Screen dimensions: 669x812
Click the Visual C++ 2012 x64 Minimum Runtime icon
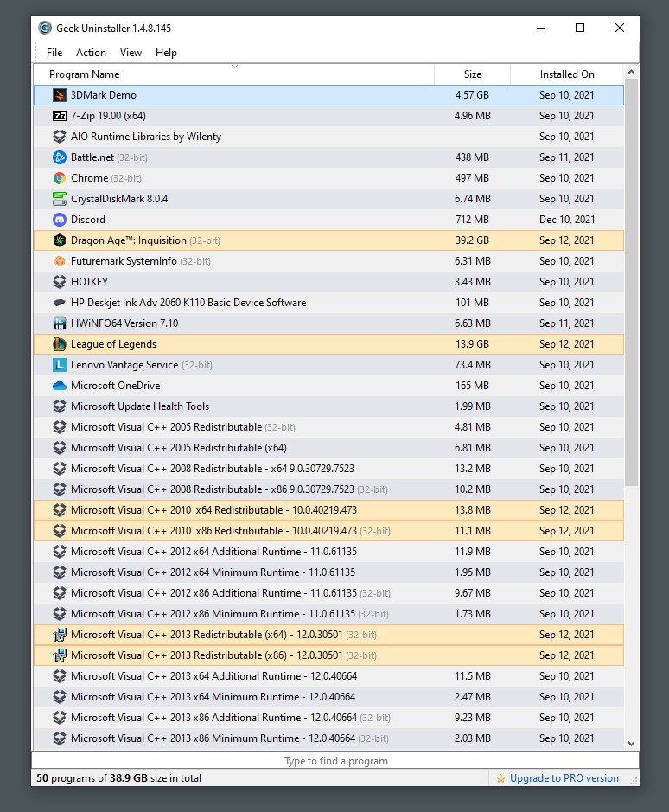coord(60,572)
